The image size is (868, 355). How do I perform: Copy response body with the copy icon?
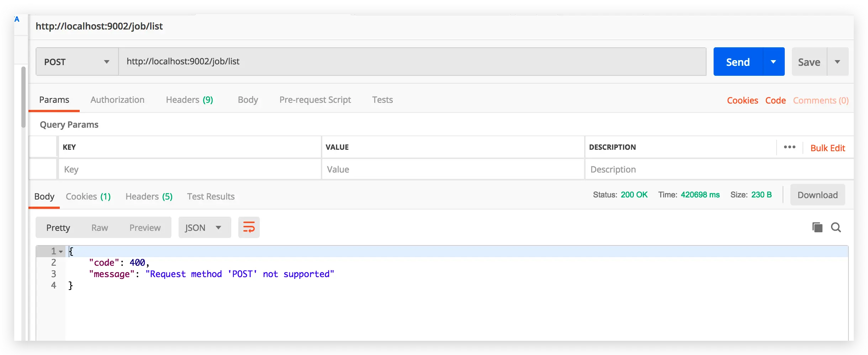pos(817,227)
